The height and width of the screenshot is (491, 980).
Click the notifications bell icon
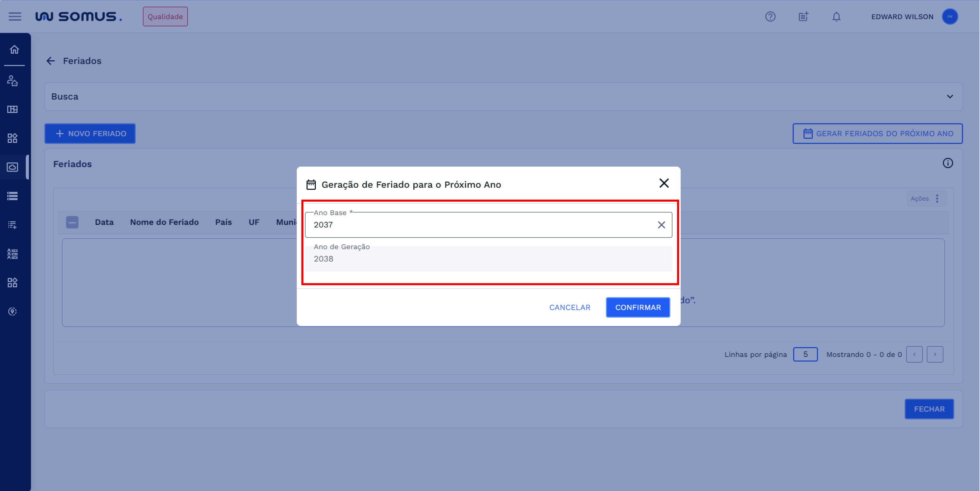(836, 16)
